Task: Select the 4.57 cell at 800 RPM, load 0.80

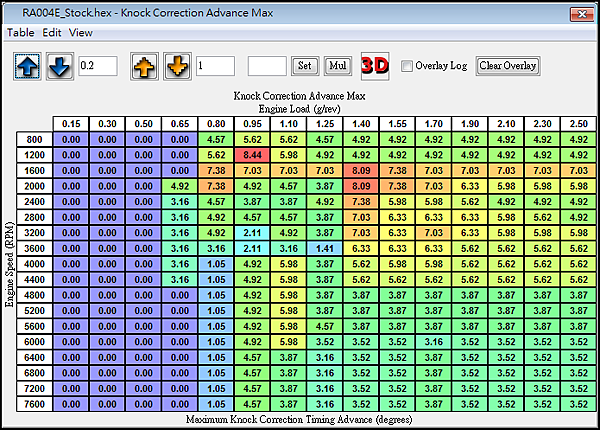Action: click(x=216, y=140)
